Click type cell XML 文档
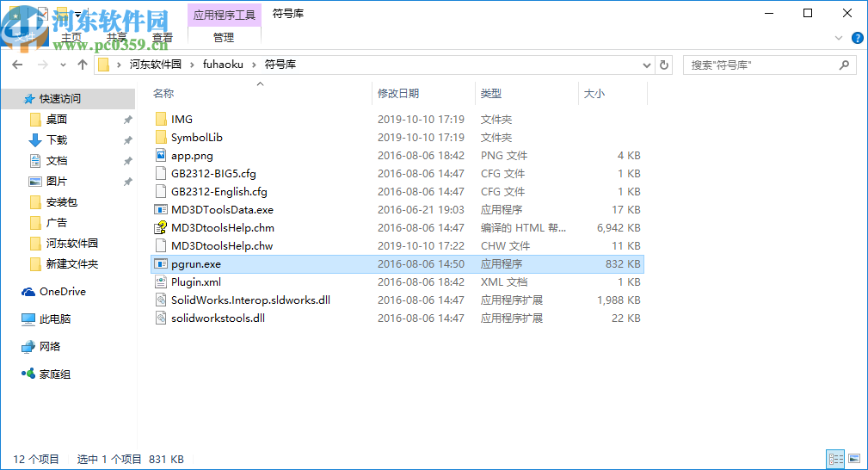Image resolution: width=868 pixels, height=470 pixels. click(504, 282)
